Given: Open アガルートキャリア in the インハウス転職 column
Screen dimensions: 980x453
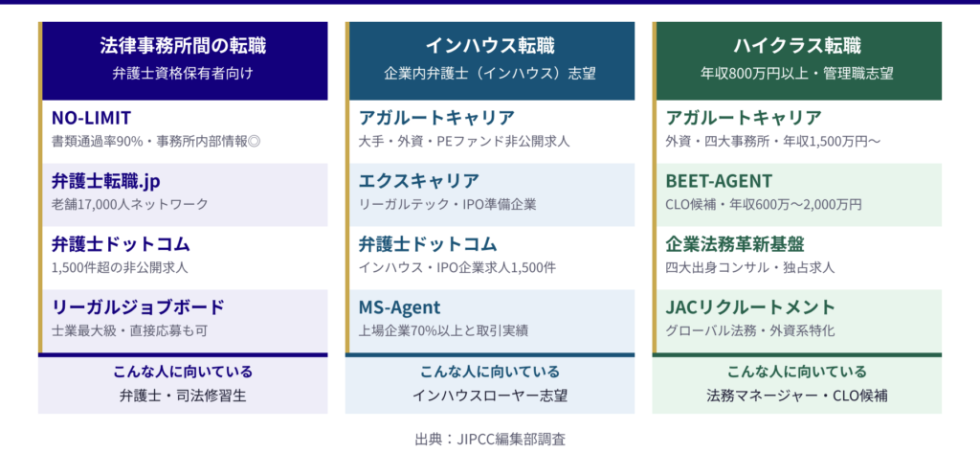Looking at the screenshot, I should coord(436,118).
